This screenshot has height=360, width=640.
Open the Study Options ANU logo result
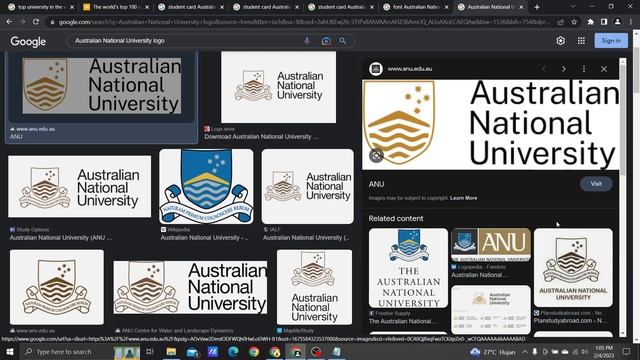coord(80,186)
